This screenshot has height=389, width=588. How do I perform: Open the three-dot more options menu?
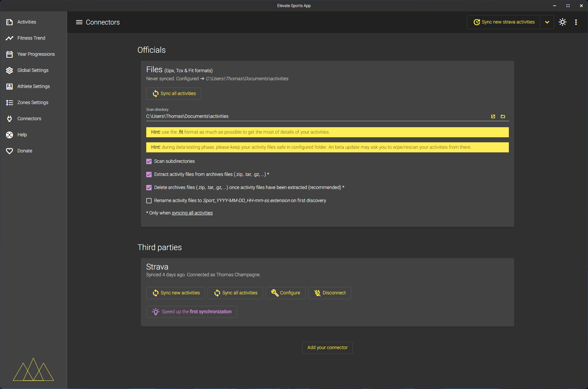click(576, 22)
